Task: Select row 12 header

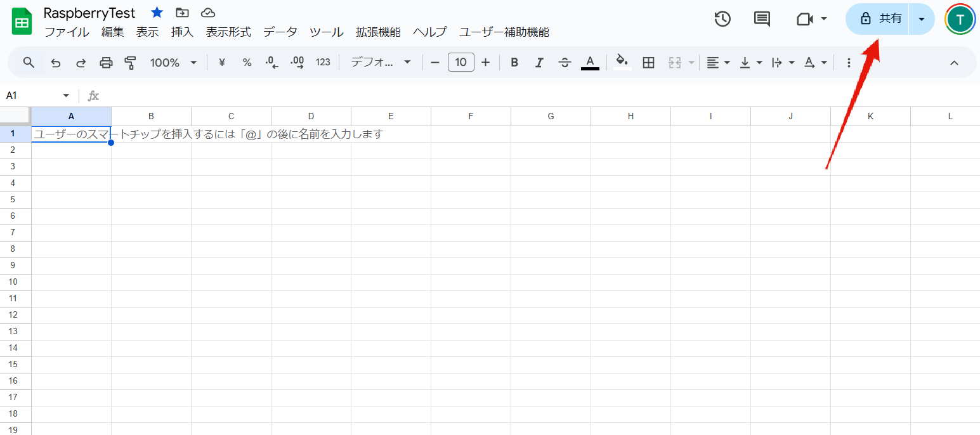Action: tap(15, 315)
